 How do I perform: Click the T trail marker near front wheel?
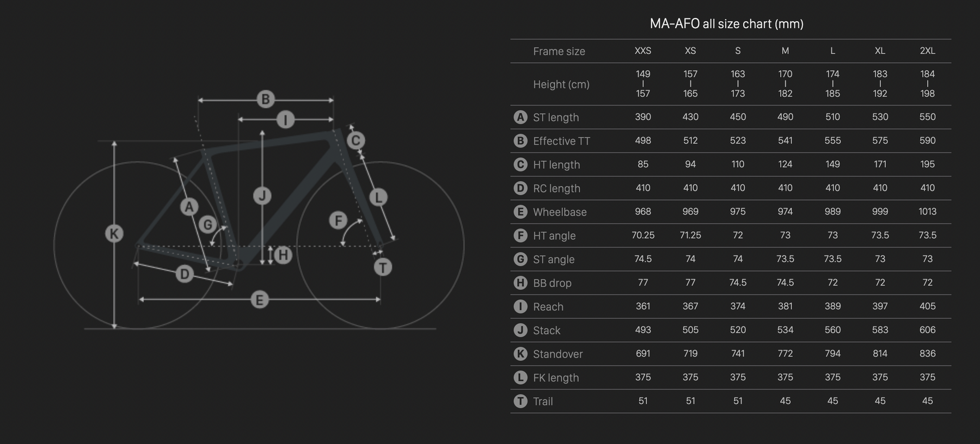click(x=383, y=267)
